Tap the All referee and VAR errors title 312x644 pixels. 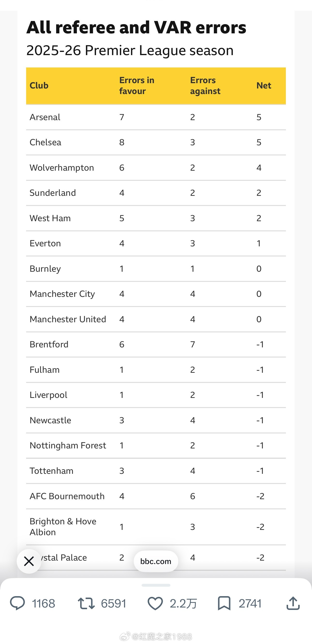click(136, 27)
